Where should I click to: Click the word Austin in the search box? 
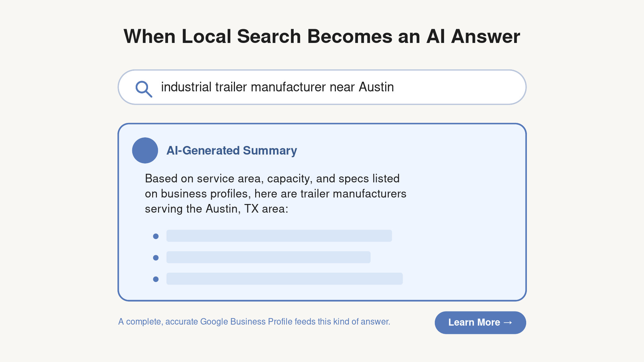[376, 87]
